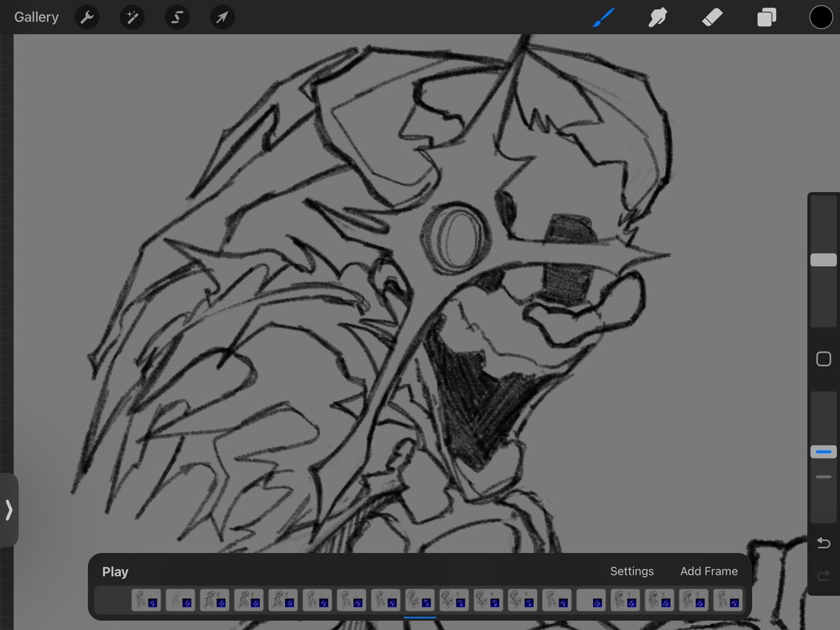Play the animation
Viewport: 840px width, 630px height.
point(115,572)
